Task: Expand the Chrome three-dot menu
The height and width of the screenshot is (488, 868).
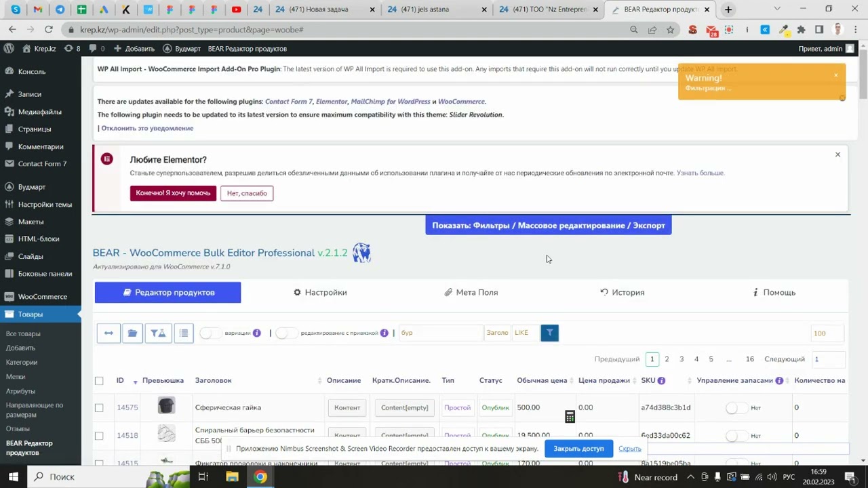Action: point(856,30)
